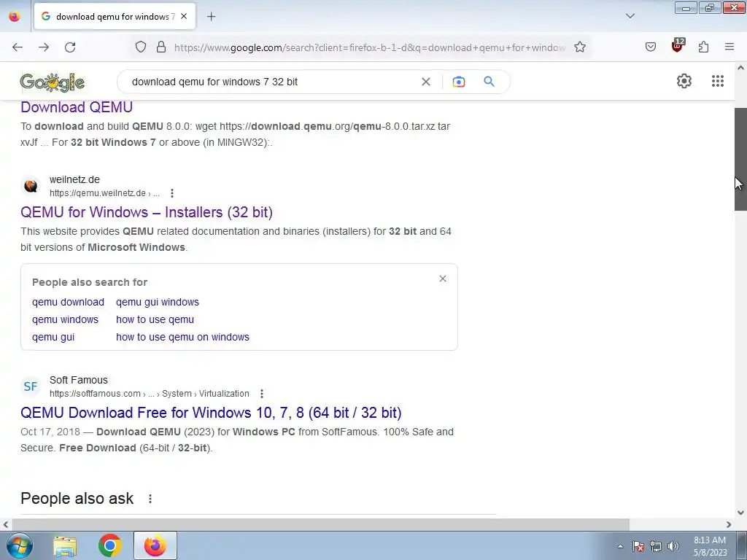Open 'People also ask' options menu
This screenshot has width=747, height=560.
click(150, 499)
